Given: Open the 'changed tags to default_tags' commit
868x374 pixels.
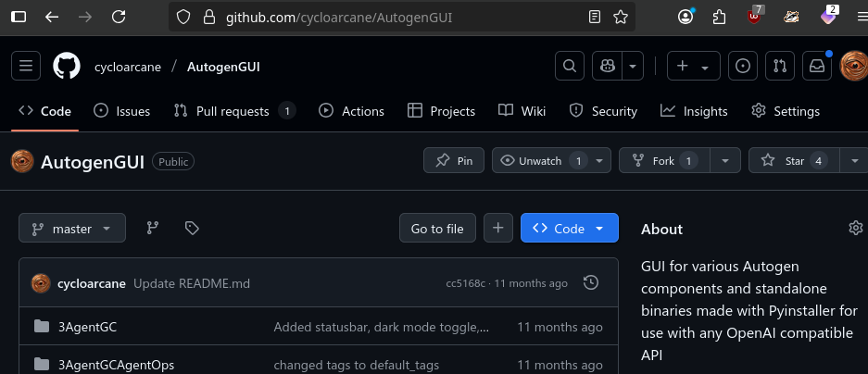Looking at the screenshot, I should (x=356, y=365).
